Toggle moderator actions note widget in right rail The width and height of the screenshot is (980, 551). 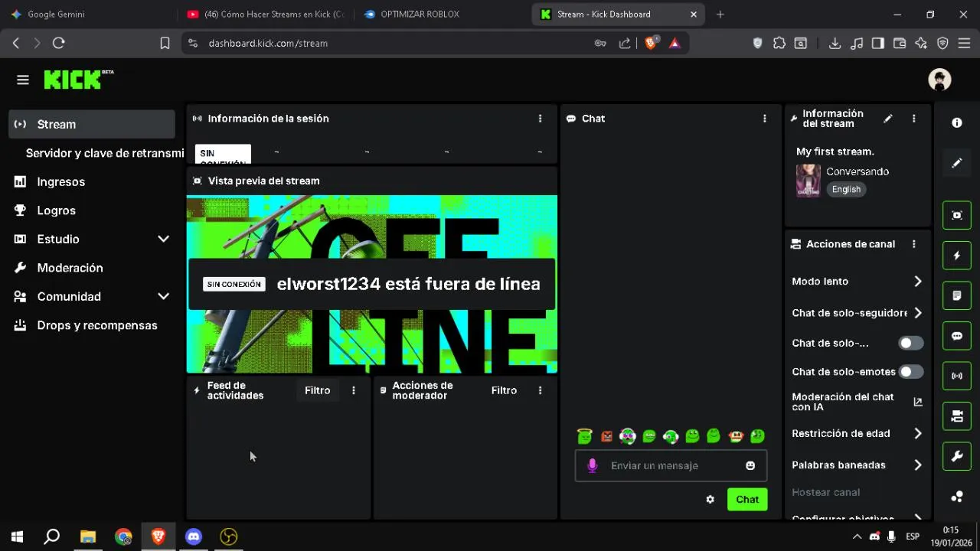click(x=957, y=295)
